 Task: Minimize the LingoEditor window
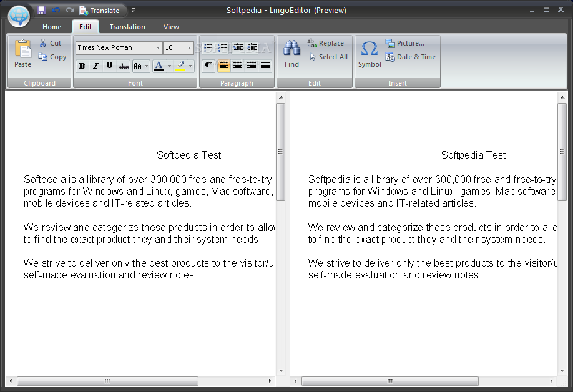pos(532,11)
